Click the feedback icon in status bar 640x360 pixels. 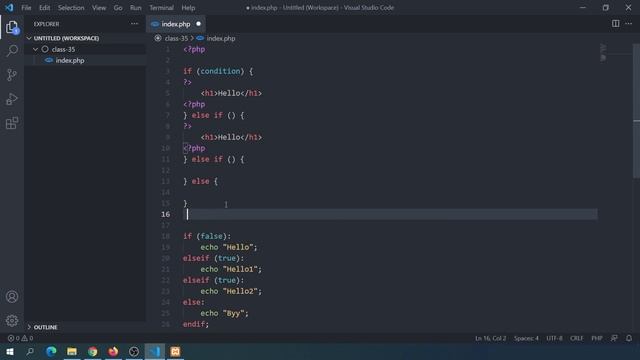click(614, 338)
